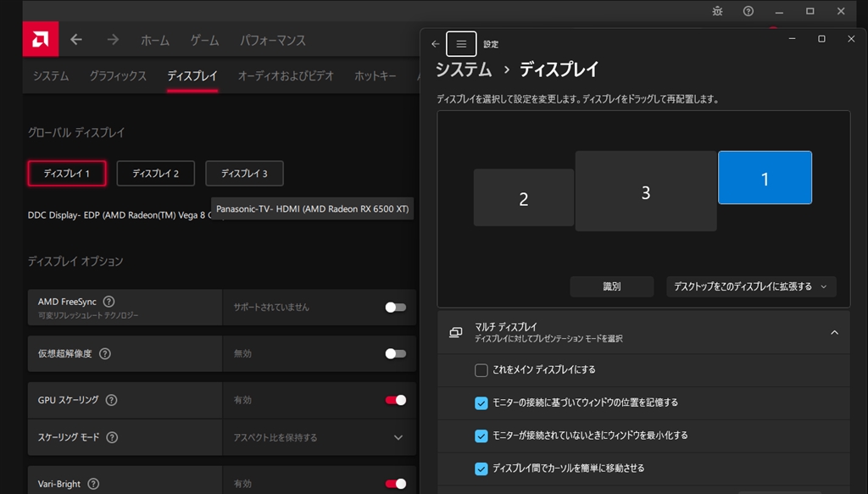Uncheck モニターが接続されていないときにウィンドウを最小化する
Screen dimensions: 868x494
pos(481,436)
